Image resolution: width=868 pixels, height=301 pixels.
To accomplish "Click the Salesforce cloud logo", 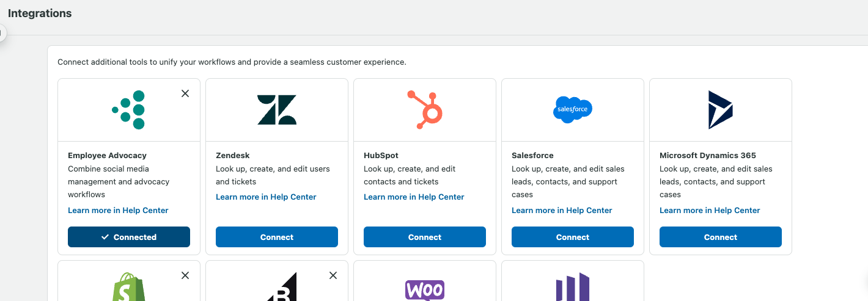I will click(x=573, y=109).
